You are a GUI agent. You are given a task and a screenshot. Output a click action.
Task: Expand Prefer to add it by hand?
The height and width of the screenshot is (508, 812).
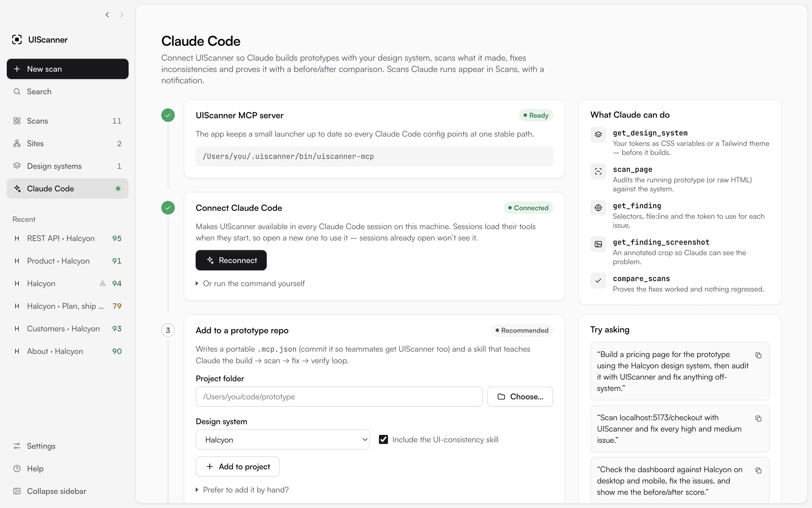pyautogui.click(x=242, y=490)
